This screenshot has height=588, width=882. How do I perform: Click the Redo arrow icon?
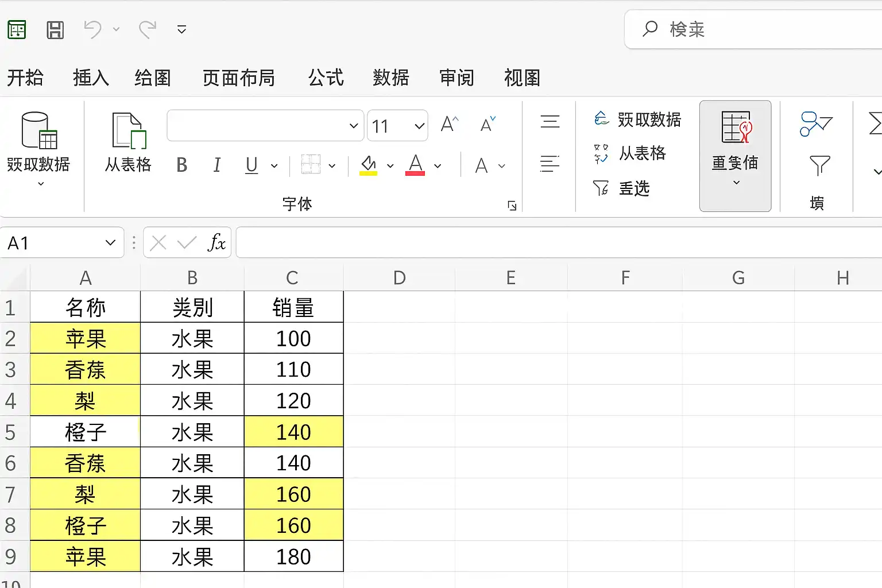click(x=148, y=29)
